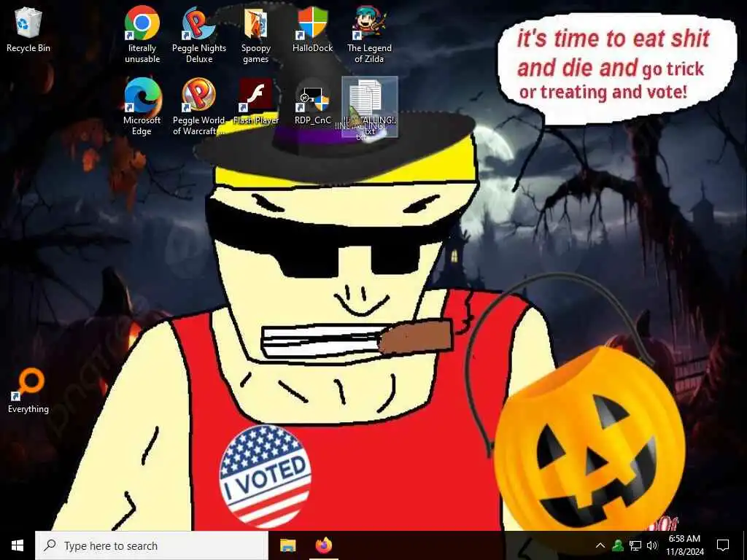The height and width of the screenshot is (560, 747).
Task: Select The Legend of Zilda shortcut
Action: [369, 35]
